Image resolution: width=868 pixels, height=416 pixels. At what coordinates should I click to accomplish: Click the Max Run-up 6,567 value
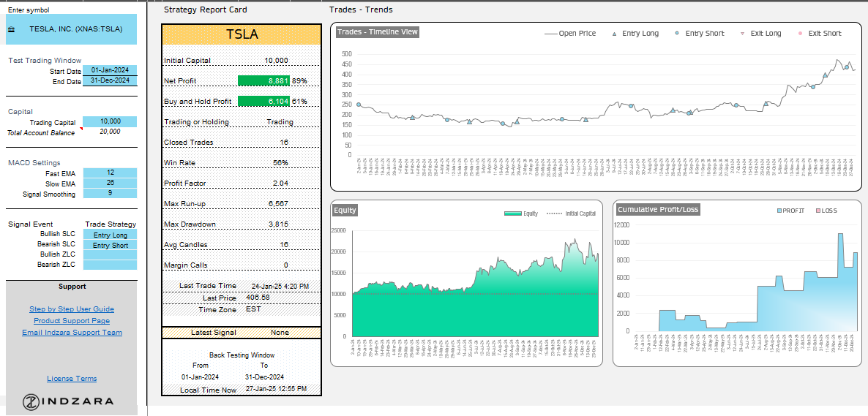[278, 203]
